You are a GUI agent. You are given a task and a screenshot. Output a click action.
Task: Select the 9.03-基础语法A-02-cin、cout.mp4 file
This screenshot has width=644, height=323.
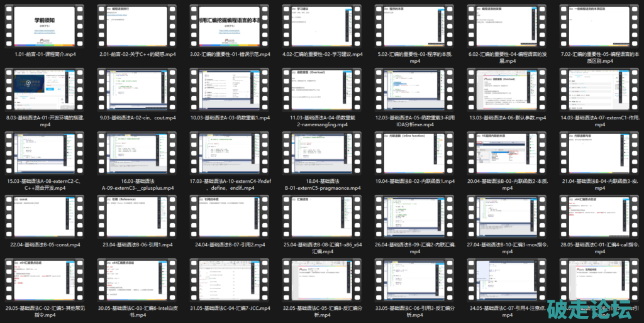coord(136,89)
